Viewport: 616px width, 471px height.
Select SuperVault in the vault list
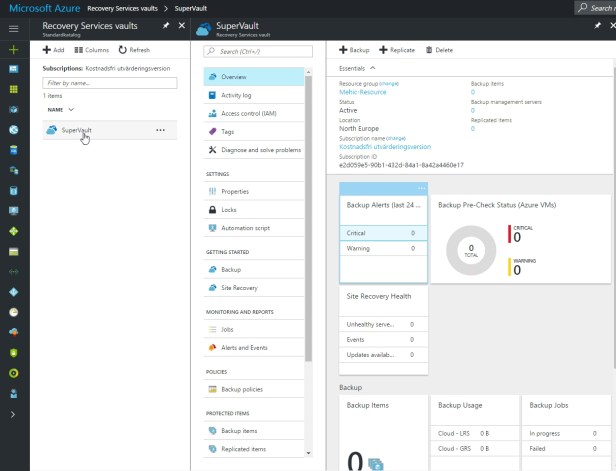pyautogui.click(x=76, y=130)
